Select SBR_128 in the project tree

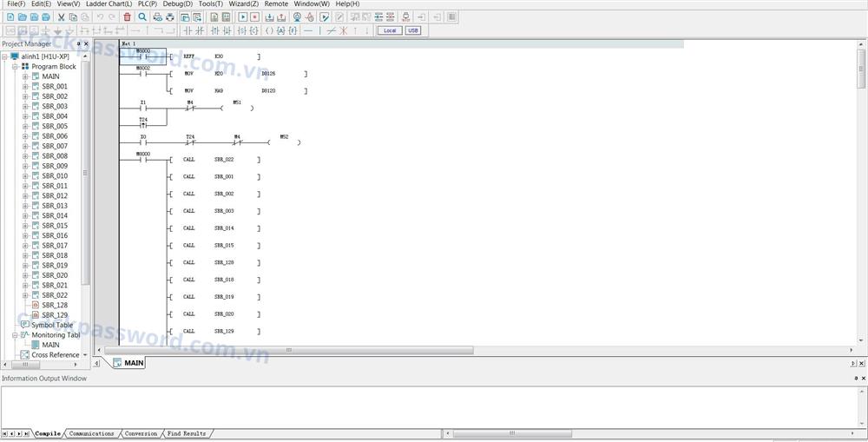[54, 306]
